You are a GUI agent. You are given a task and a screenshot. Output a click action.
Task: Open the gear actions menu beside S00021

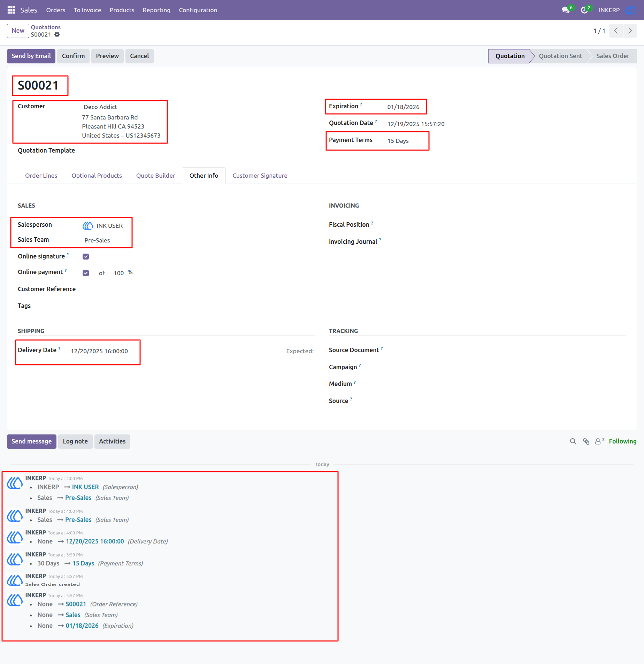[x=57, y=34]
